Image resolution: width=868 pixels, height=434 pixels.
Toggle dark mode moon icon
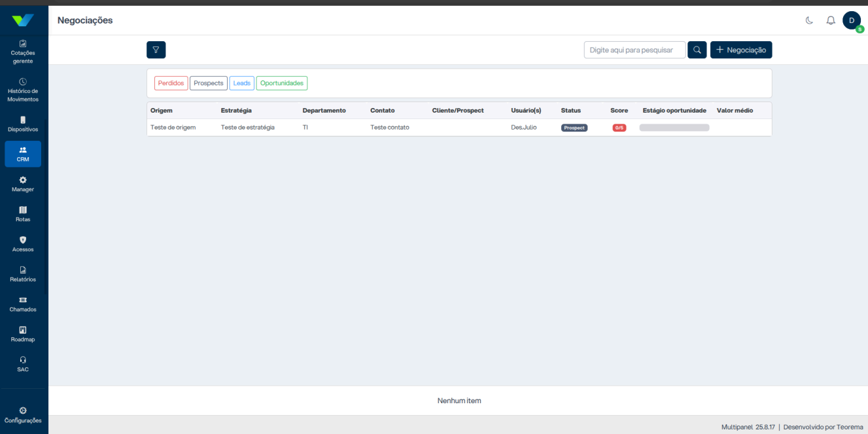click(x=809, y=20)
